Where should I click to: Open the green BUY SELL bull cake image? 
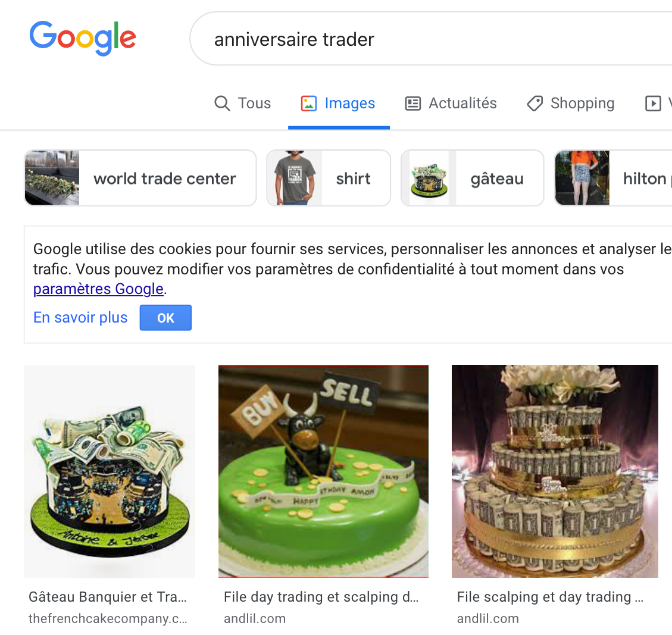(323, 471)
